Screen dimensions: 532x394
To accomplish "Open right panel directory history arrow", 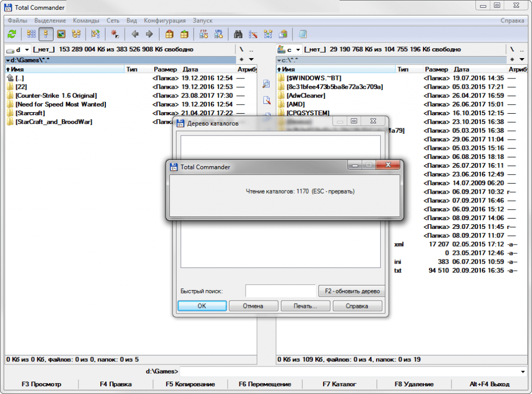I will [522, 60].
